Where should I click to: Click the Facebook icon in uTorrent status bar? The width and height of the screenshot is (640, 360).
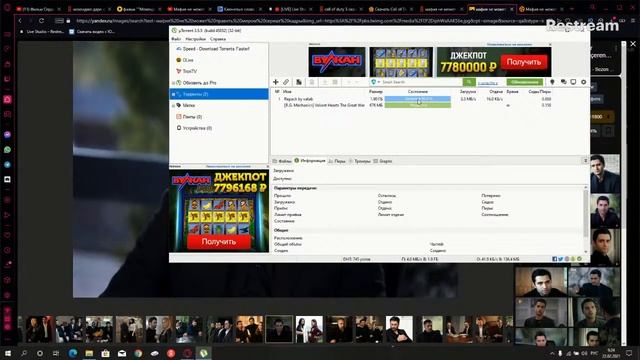(x=554, y=259)
